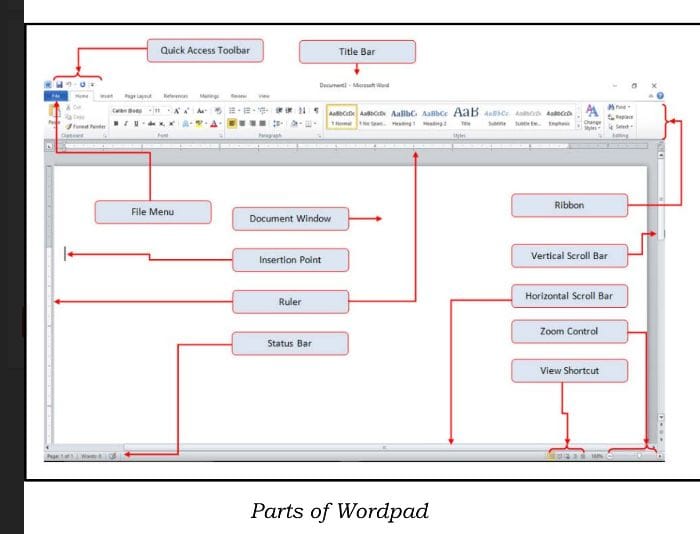
Task: Open the Line Spacing dropdown
Action: [x=278, y=124]
